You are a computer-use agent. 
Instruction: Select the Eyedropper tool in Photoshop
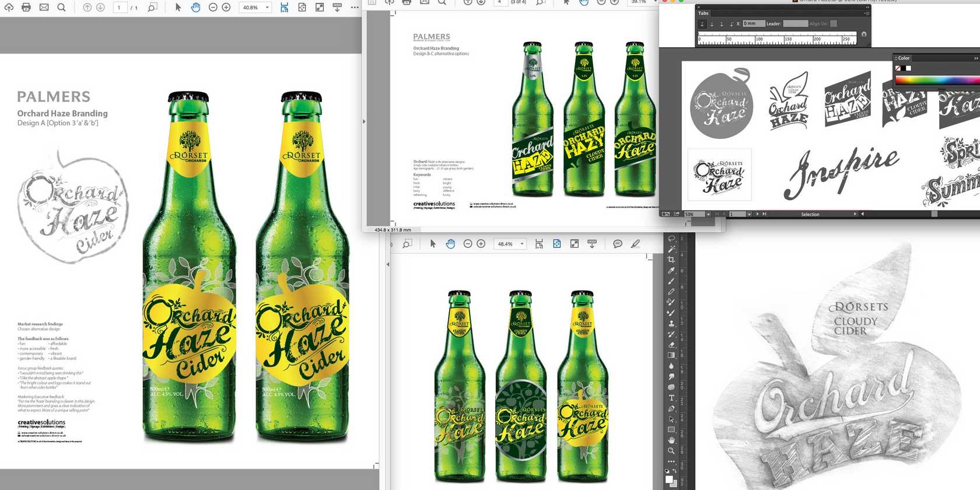coord(671,271)
